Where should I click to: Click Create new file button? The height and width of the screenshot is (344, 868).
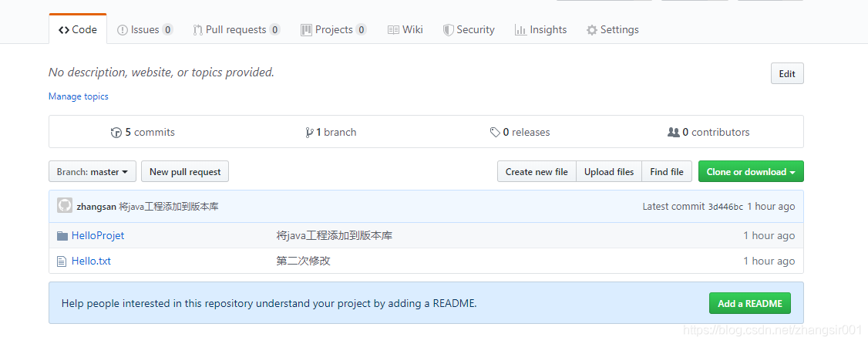click(x=537, y=172)
